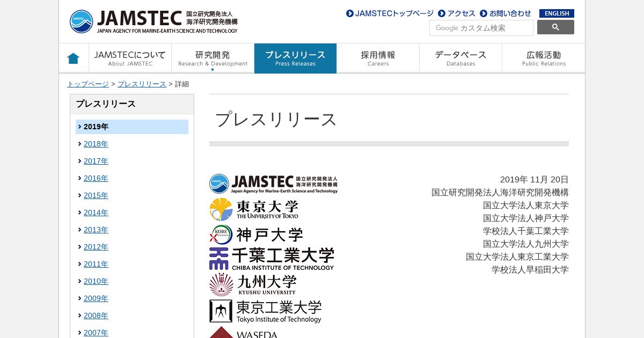Viewport: 644px width, 338px height.
Task: Click the プレスリリース sidebar heading
Action: (106, 104)
